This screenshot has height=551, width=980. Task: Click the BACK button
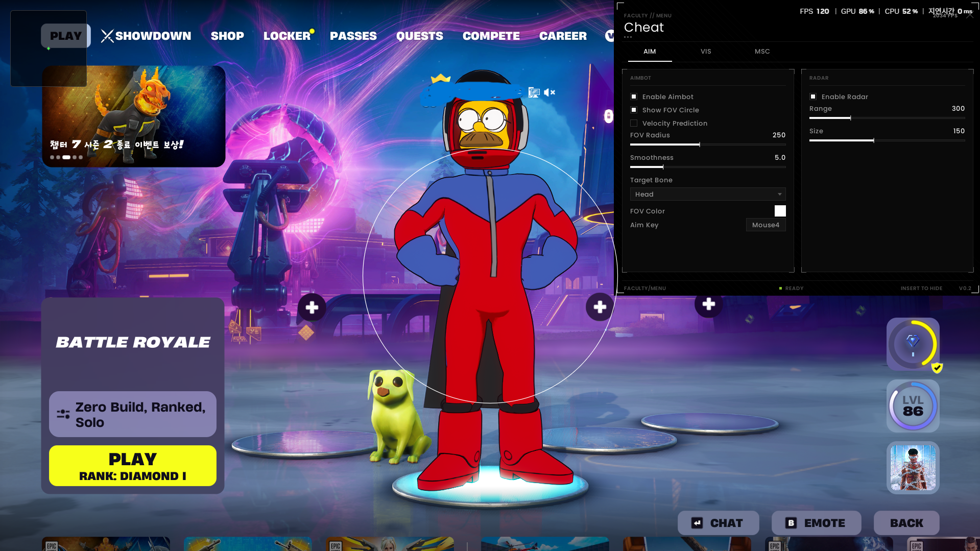point(906,523)
